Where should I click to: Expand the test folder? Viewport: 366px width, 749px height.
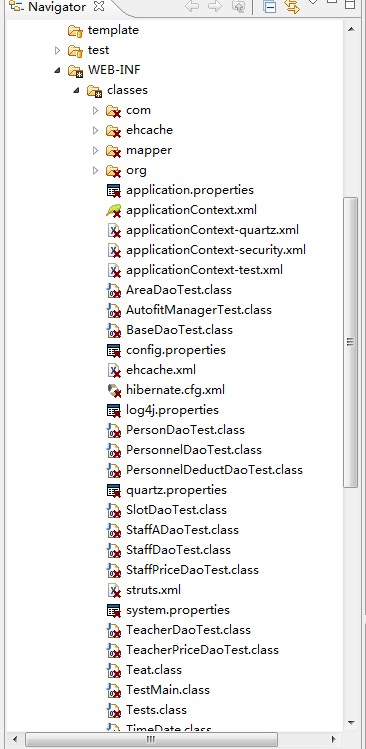coord(57,50)
